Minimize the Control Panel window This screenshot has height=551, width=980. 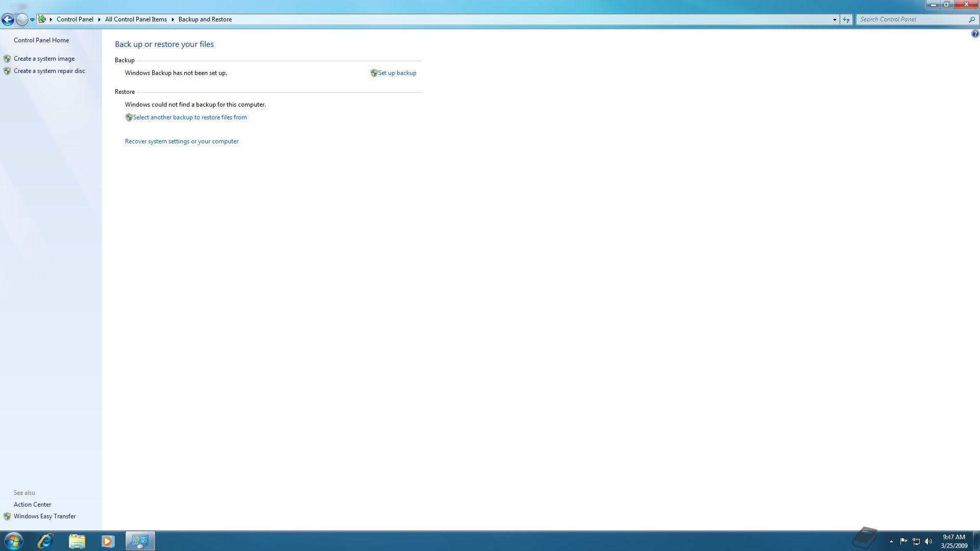pyautogui.click(x=934, y=5)
